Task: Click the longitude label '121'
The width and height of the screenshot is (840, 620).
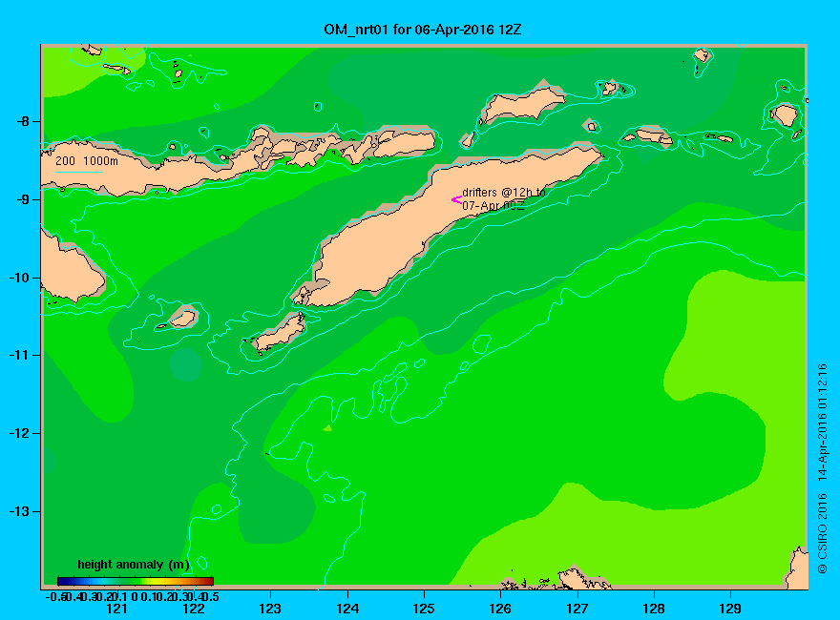Action: point(116,609)
